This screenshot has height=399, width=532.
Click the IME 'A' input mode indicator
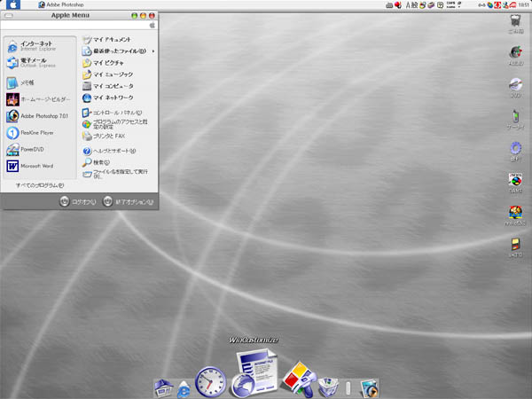click(408, 4)
